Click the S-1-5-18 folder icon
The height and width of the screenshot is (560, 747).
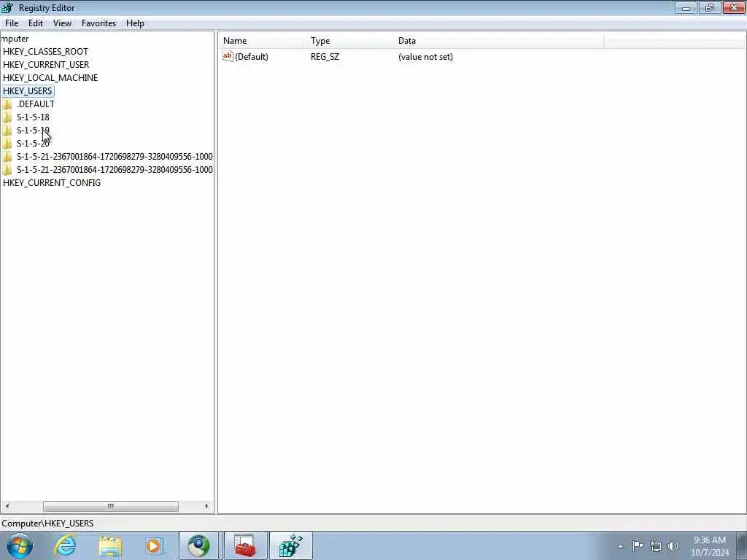click(x=7, y=117)
